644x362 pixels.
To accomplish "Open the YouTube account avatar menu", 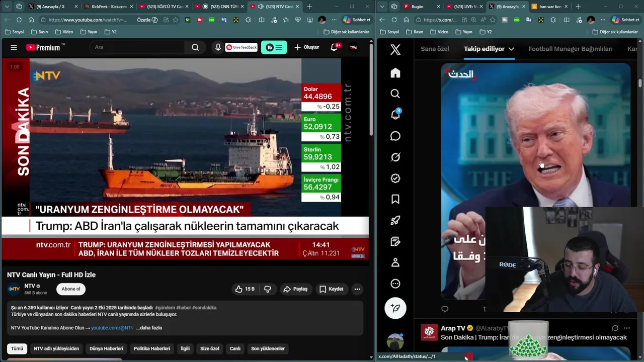I will click(353, 47).
